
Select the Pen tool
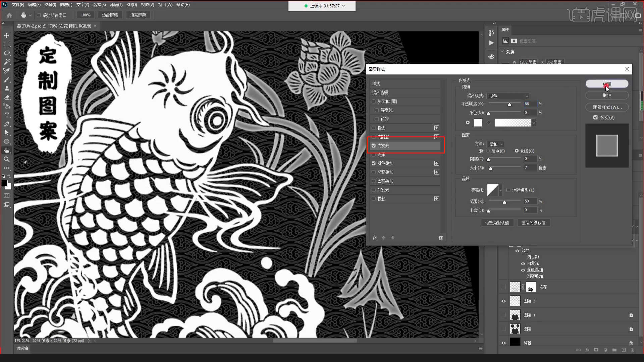[7, 124]
